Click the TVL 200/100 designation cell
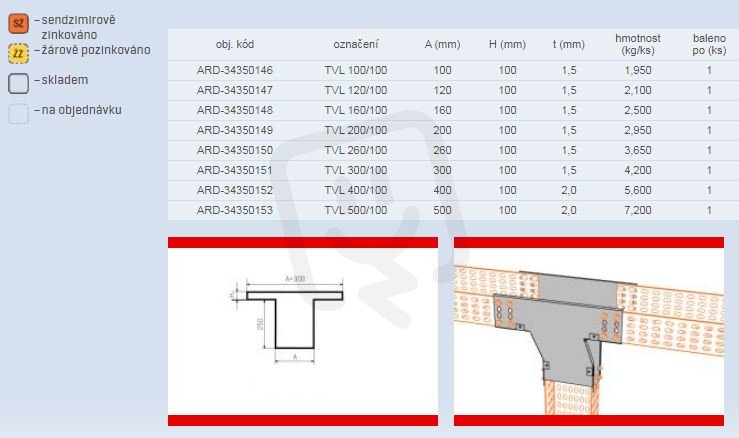 coord(356,130)
